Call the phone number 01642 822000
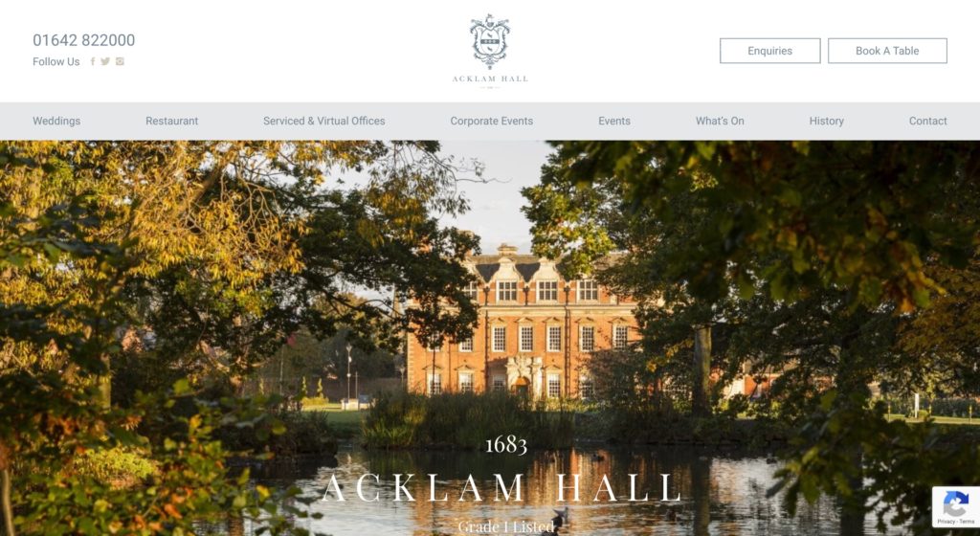This screenshot has height=536, width=980. coord(84,40)
